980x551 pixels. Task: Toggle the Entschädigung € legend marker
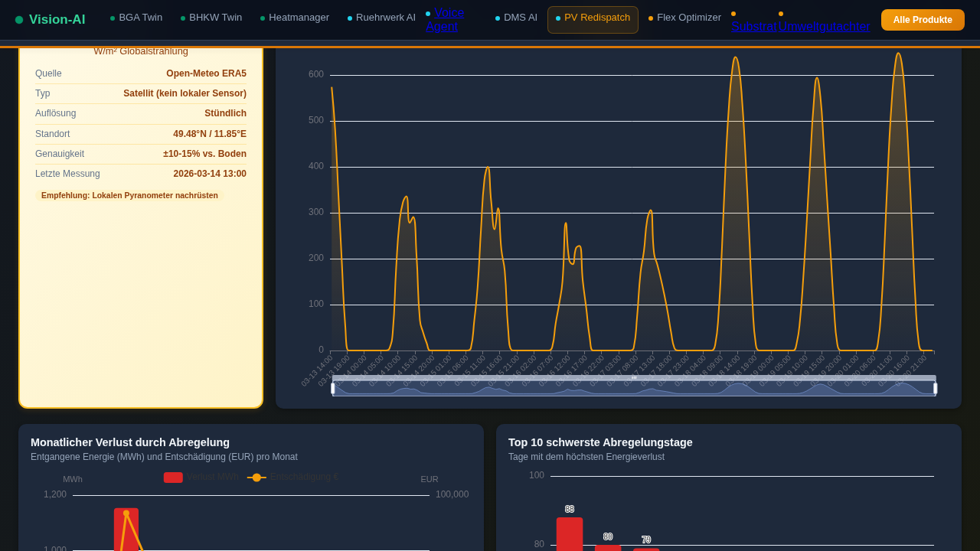[x=256, y=478]
